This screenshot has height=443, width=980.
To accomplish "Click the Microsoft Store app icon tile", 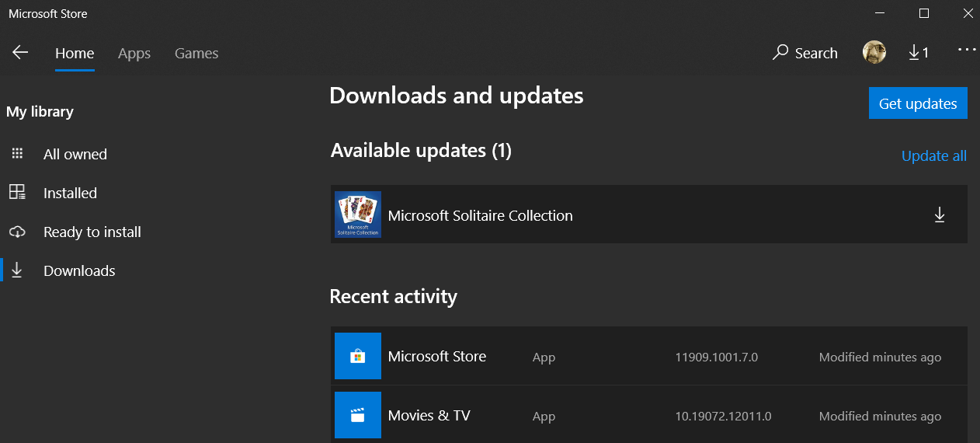I will 358,356.
